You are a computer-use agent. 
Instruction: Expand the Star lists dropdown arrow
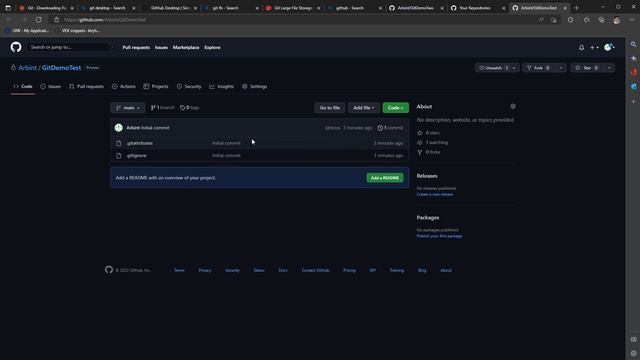pyautogui.click(x=609, y=68)
